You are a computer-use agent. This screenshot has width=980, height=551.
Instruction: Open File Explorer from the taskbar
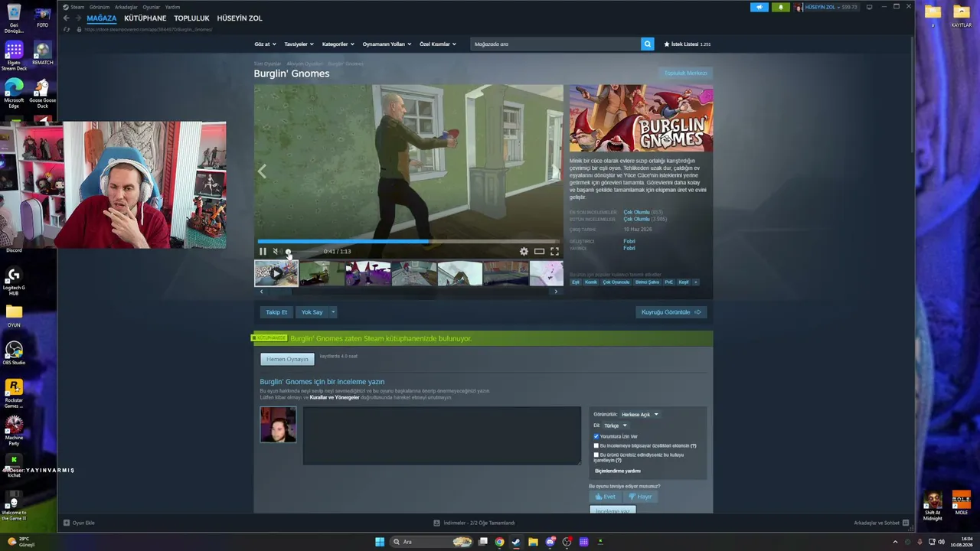(x=533, y=542)
